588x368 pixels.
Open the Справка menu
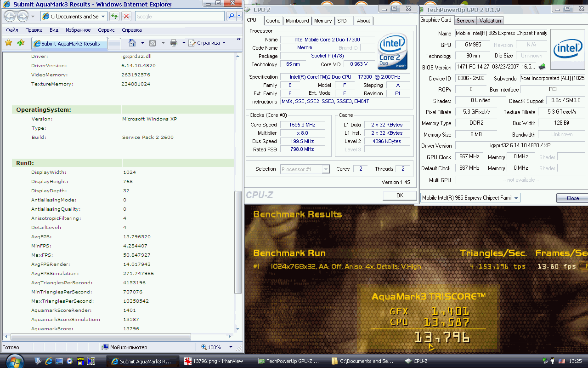(132, 30)
